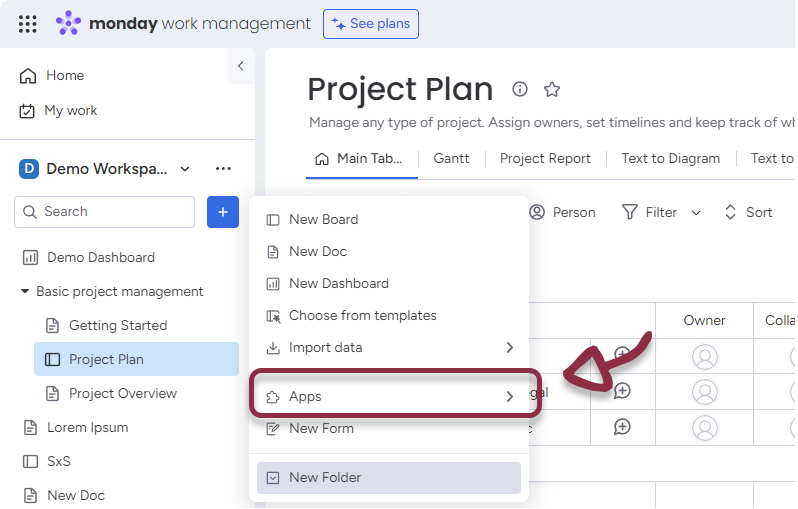Click the first row's owner avatar

pos(704,357)
